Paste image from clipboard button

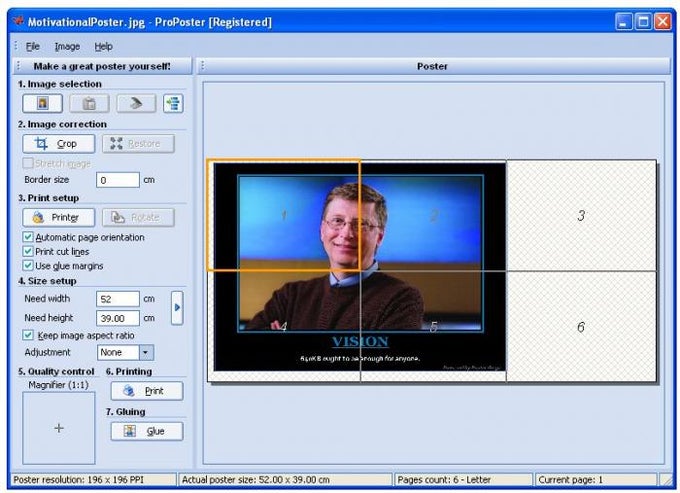click(89, 104)
